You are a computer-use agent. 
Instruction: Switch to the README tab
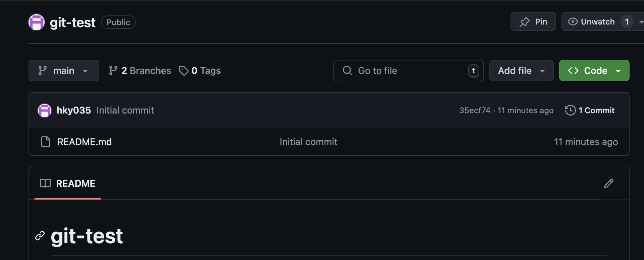68,183
